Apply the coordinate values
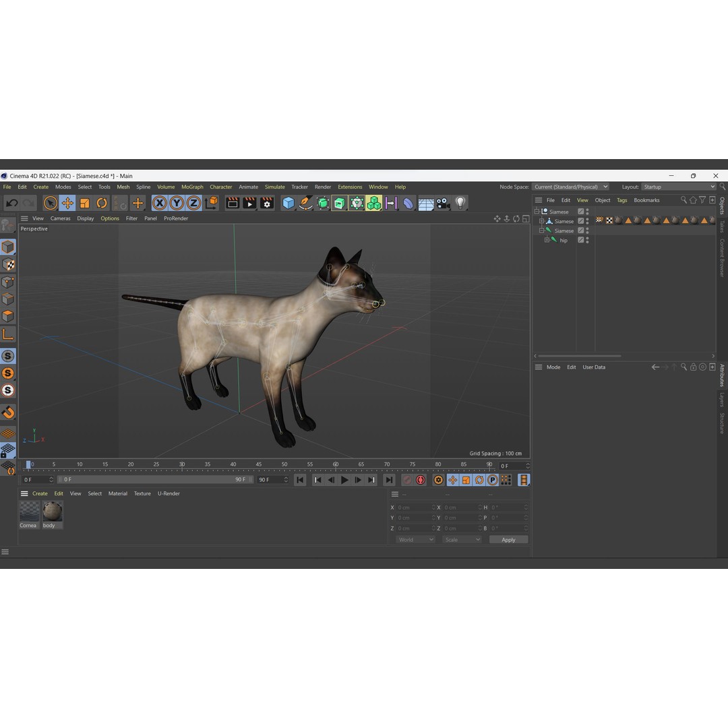Viewport: 728px width, 728px height. pos(508,539)
